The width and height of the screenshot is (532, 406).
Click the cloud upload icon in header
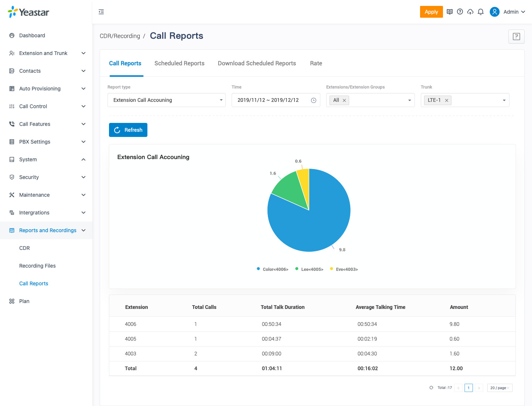(x=470, y=12)
